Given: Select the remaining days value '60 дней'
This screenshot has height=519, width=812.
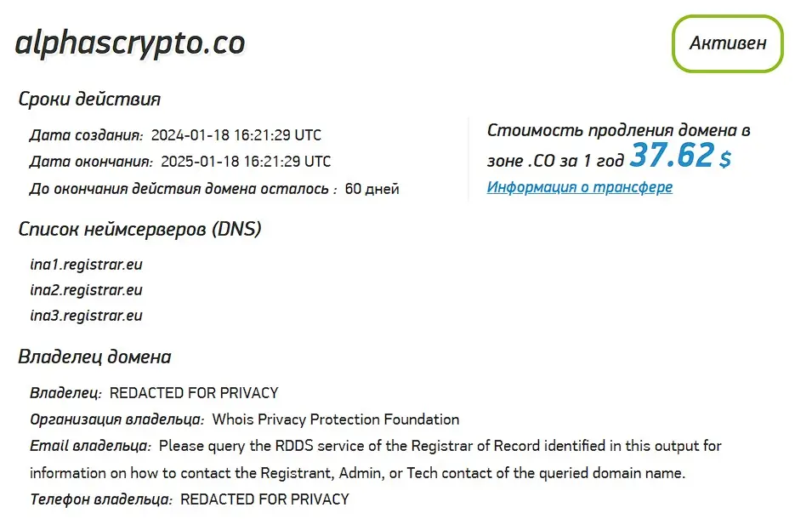Looking at the screenshot, I should 371,189.
